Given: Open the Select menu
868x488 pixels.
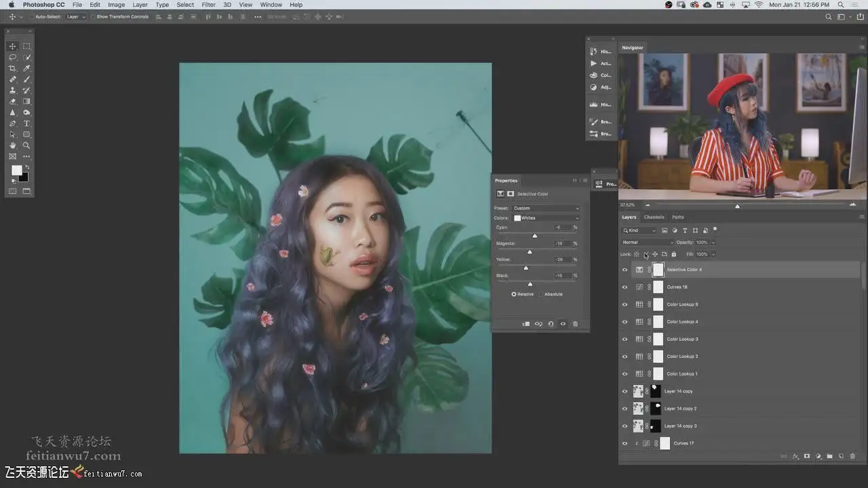Looking at the screenshot, I should pyautogui.click(x=185, y=5).
